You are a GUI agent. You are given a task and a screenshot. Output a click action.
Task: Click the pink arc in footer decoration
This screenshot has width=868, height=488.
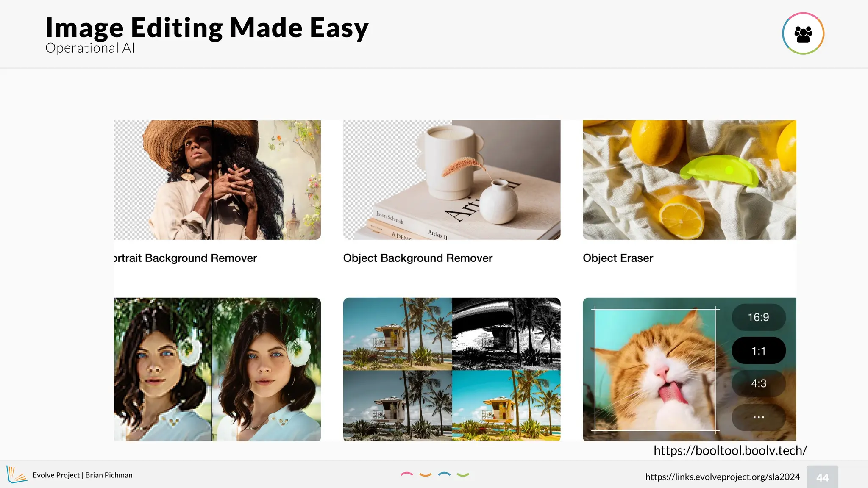(x=407, y=474)
